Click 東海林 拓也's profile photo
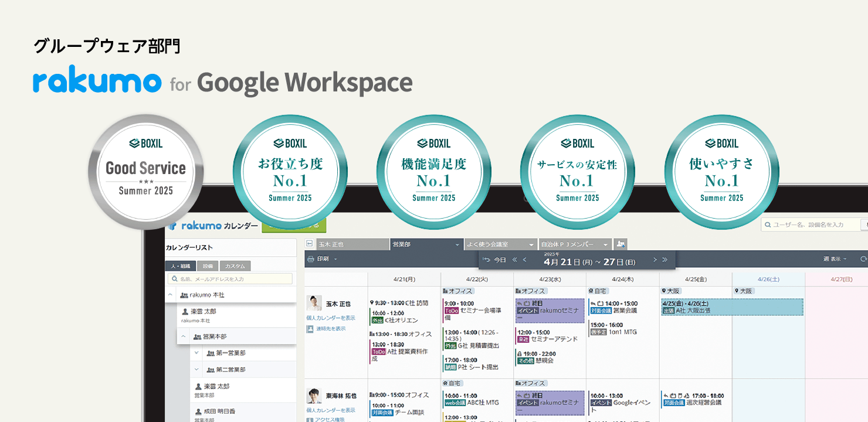The height and width of the screenshot is (422, 868). (x=314, y=396)
